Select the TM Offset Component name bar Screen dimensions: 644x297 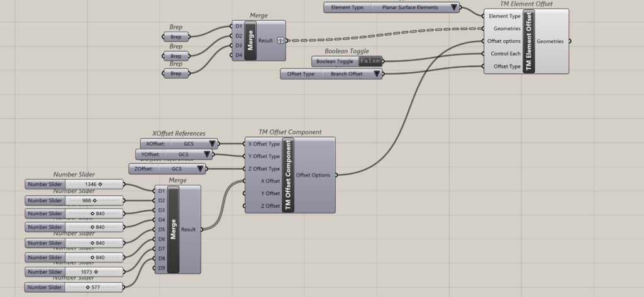289,175
